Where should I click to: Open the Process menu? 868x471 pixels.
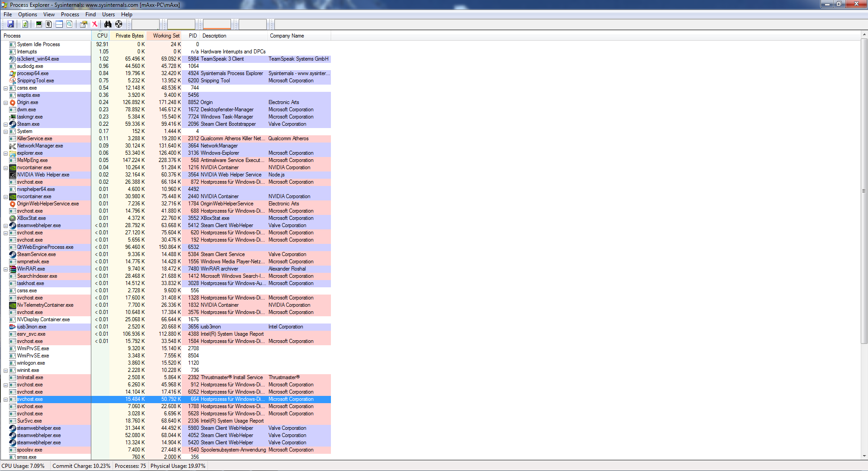click(70, 14)
